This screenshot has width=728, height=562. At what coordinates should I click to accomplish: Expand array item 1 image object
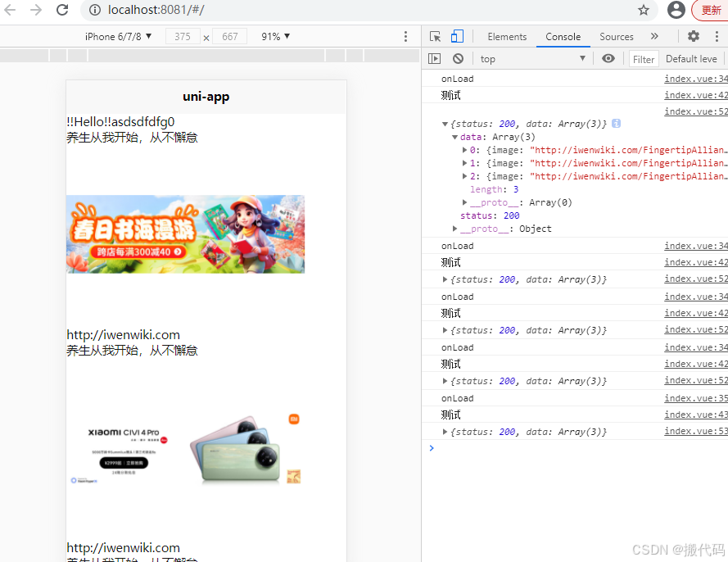click(x=464, y=163)
